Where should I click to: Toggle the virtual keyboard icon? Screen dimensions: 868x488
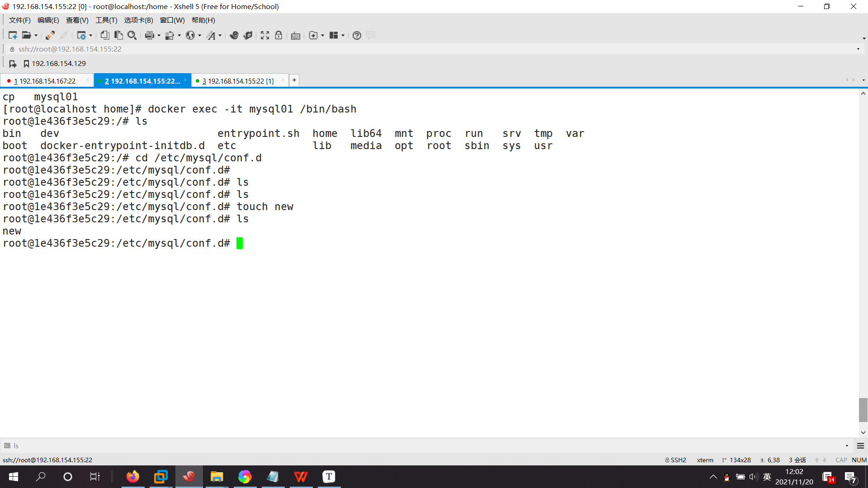[296, 35]
